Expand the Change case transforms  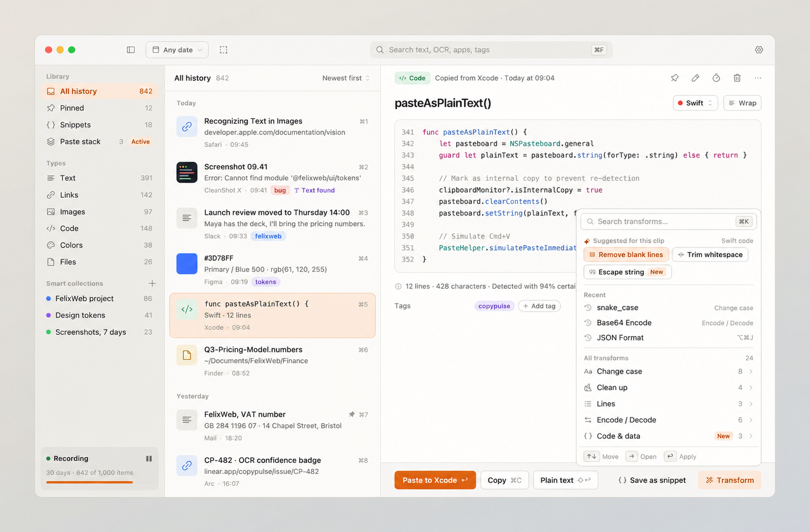pos(669,371)
